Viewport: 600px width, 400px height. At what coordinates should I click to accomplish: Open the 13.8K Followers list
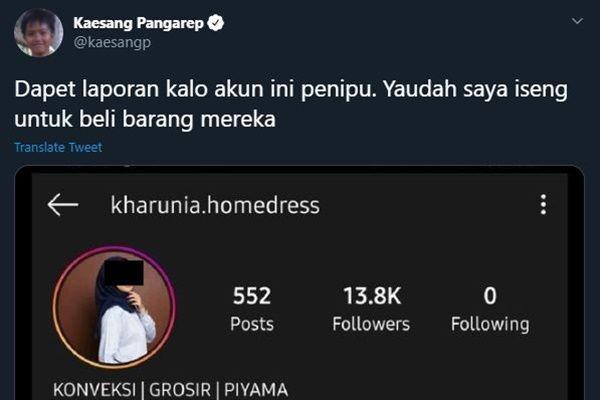[x=371, y=309]
